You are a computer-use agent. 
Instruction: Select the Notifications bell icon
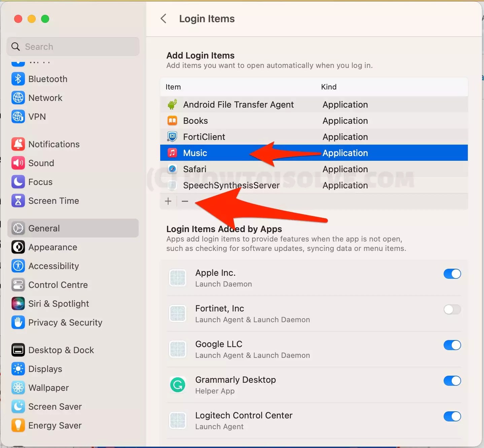[x=18, y=144]
